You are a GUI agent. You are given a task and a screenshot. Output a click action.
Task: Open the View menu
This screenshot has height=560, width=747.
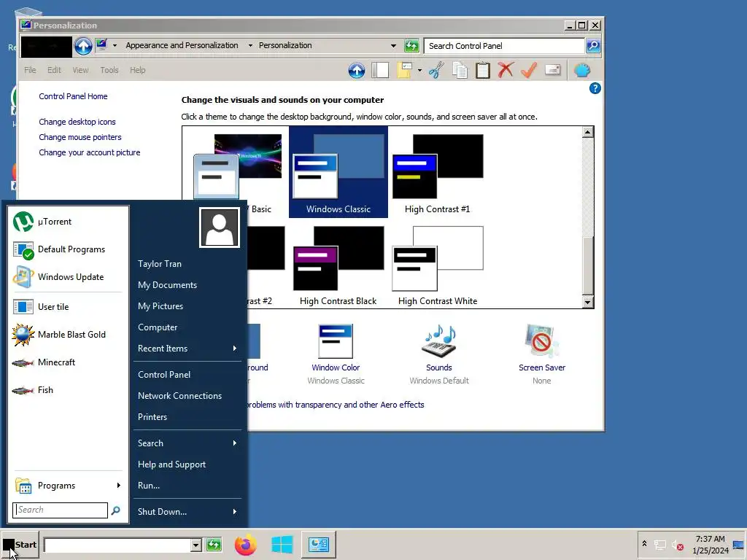pyautogui.click(x=80, y=70)
